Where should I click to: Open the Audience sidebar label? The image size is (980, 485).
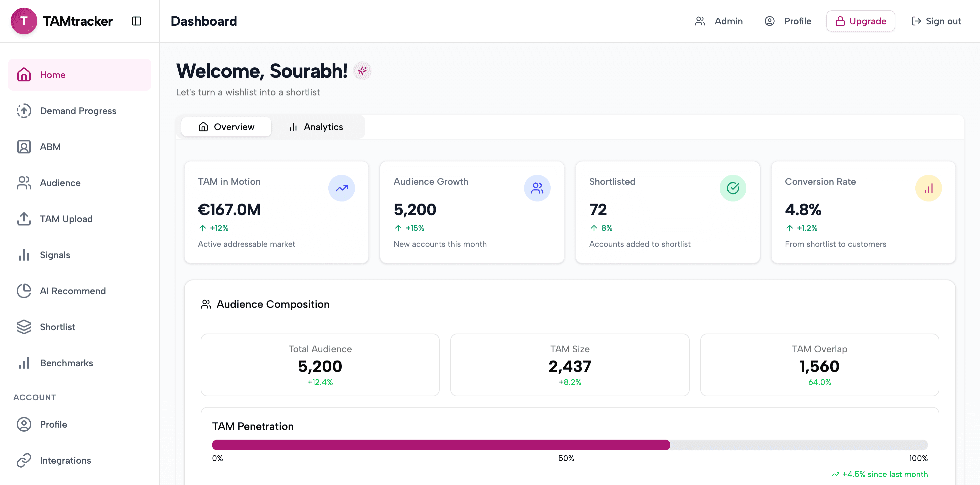coord(60,183)
